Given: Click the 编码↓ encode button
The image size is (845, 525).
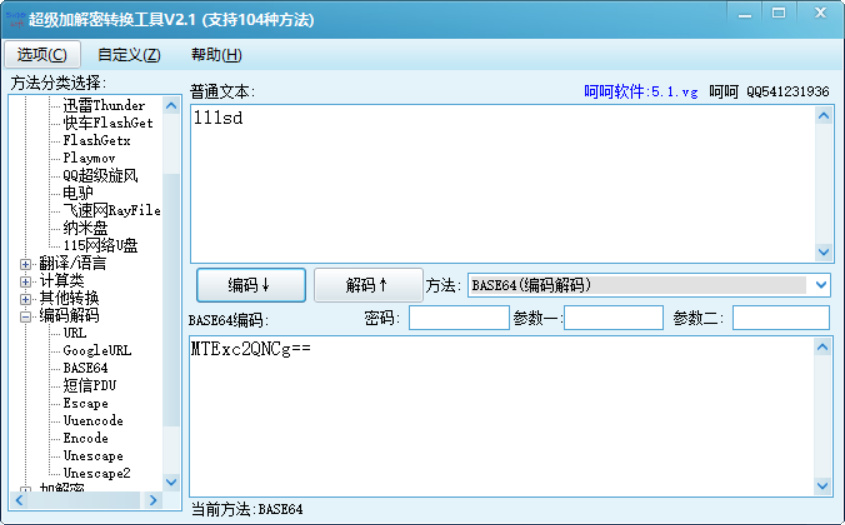Looking at the screenshot, I should click(251, 285).
